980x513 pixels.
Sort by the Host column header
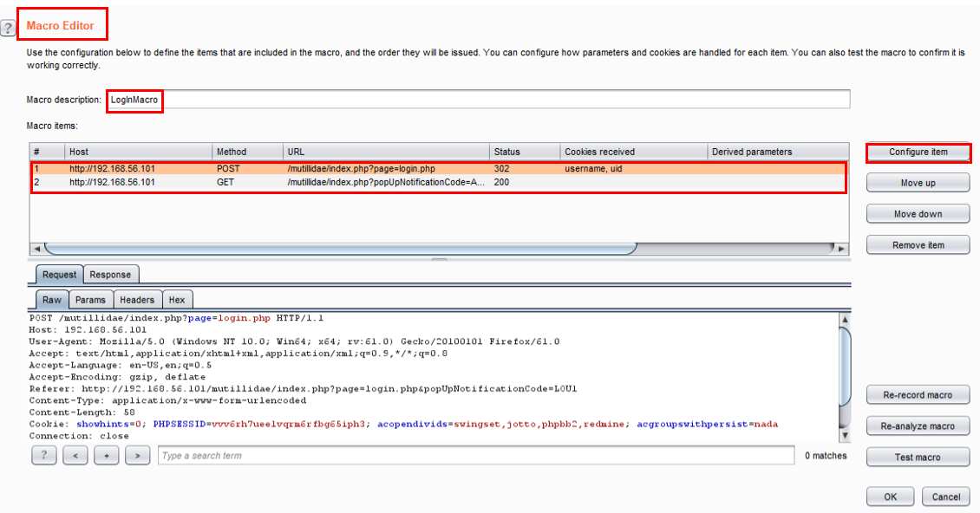(138, 152)
